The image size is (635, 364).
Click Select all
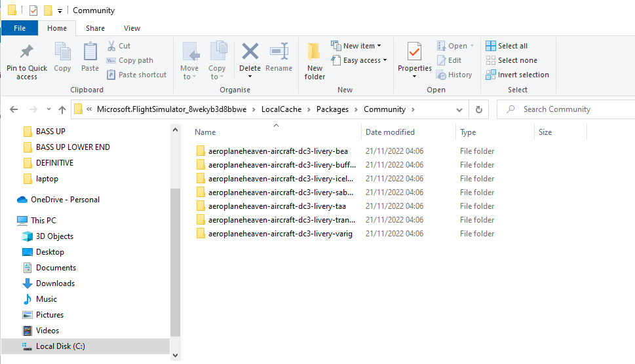click(507, 46)
